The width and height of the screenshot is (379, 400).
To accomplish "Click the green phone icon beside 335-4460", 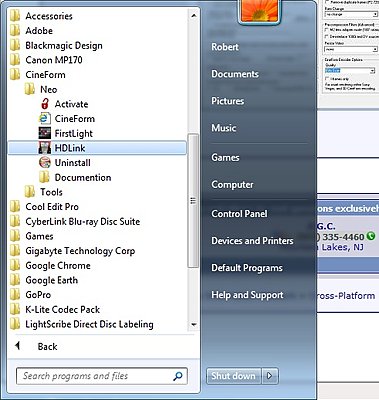I will [371, 236].
